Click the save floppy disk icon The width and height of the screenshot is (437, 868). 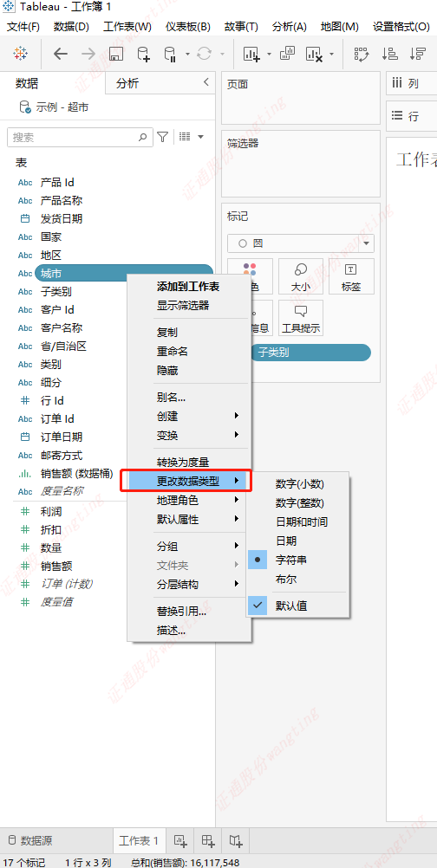click(x=116, y=54)
